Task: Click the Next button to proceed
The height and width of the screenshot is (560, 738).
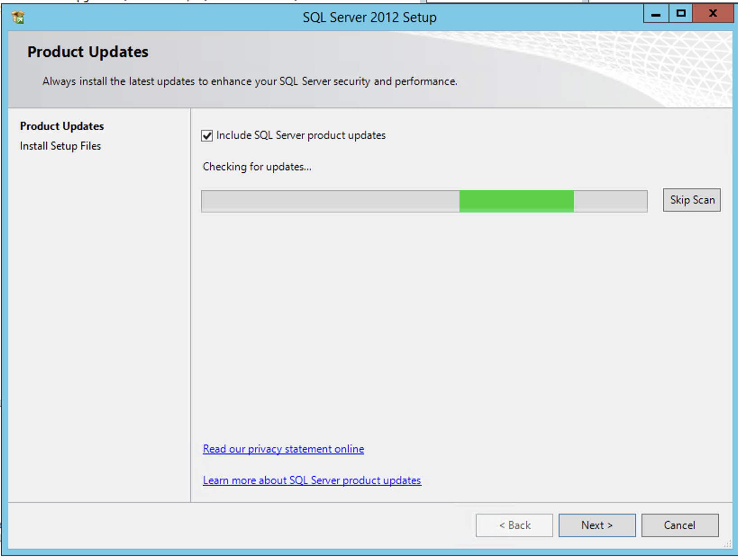Action: click(x=597, y=525)
